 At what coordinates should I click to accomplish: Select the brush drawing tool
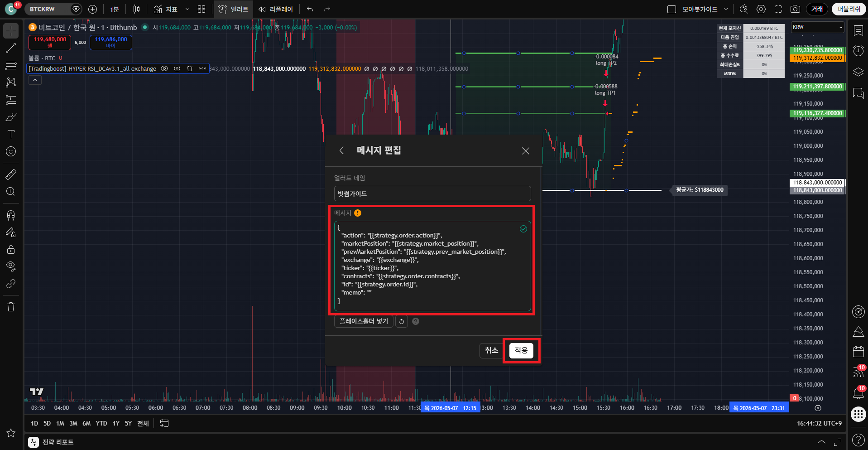[x=11, y=117]
